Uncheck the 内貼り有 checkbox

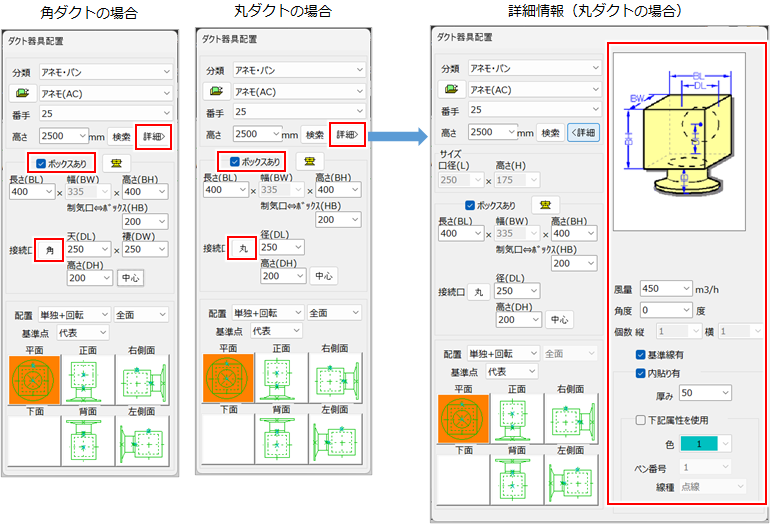click(x=641, y=373)
